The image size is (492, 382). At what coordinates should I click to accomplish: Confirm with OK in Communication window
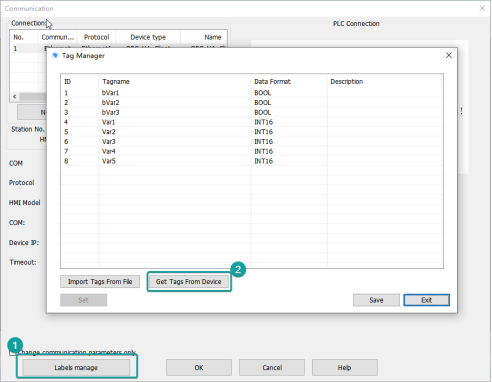coord(199,367)
